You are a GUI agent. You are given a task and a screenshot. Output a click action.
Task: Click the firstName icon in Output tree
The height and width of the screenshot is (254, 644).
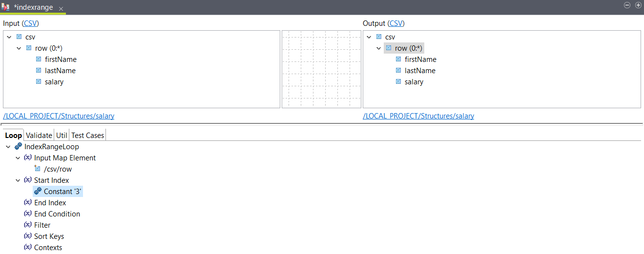click(398, 59)
